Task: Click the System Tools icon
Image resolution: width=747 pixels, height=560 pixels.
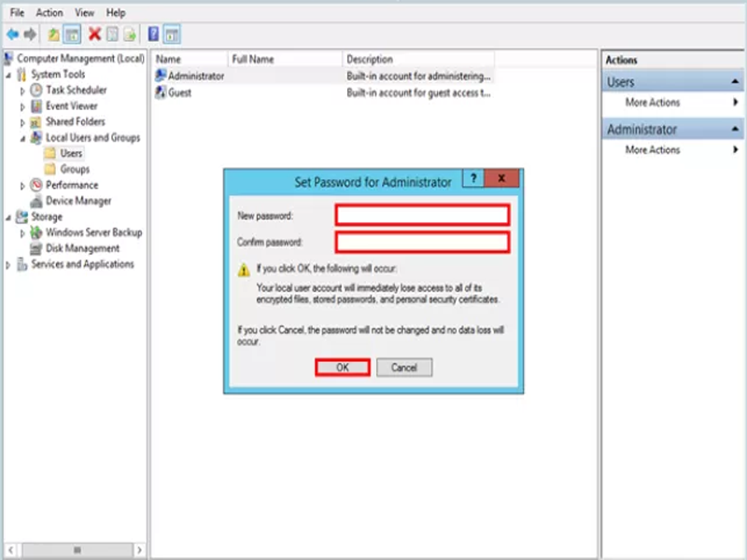Action: point(21,75)
